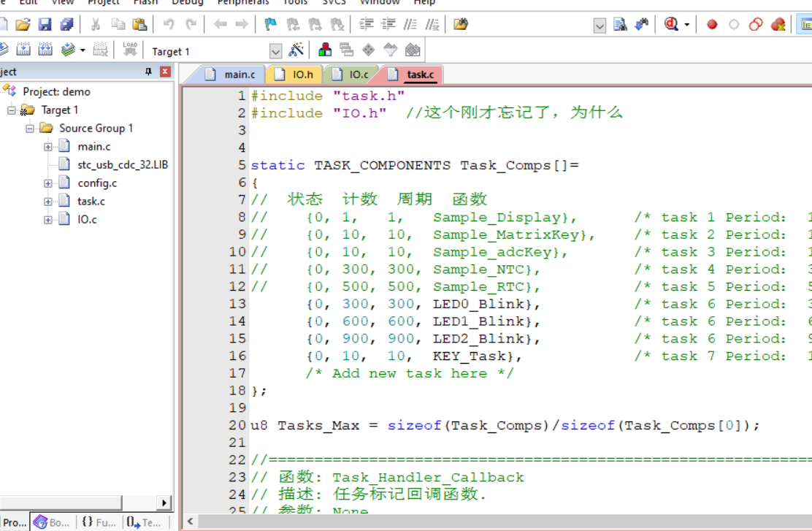Save the current file with floppy icon

click(45, 24)
